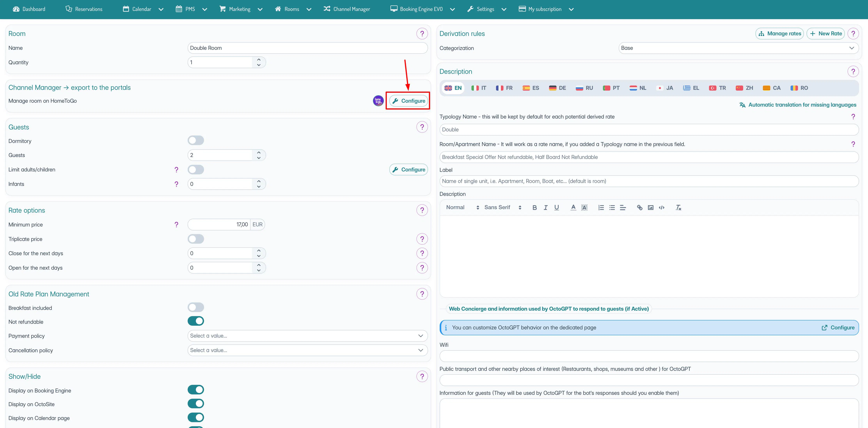Click the ordered list icon in editor
Screen dimensions: 868x428
[x=601, y=207]
